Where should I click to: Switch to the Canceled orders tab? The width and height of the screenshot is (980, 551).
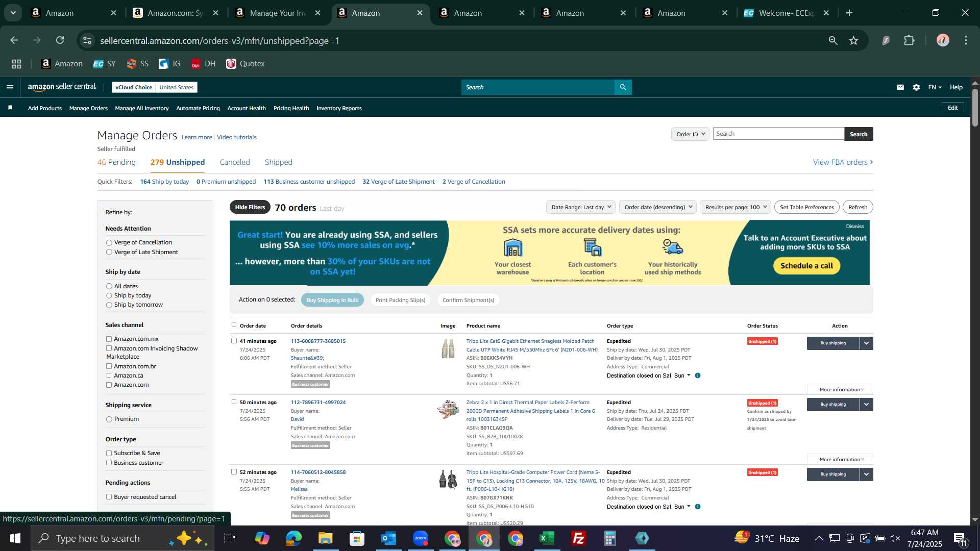coord(235,162)
